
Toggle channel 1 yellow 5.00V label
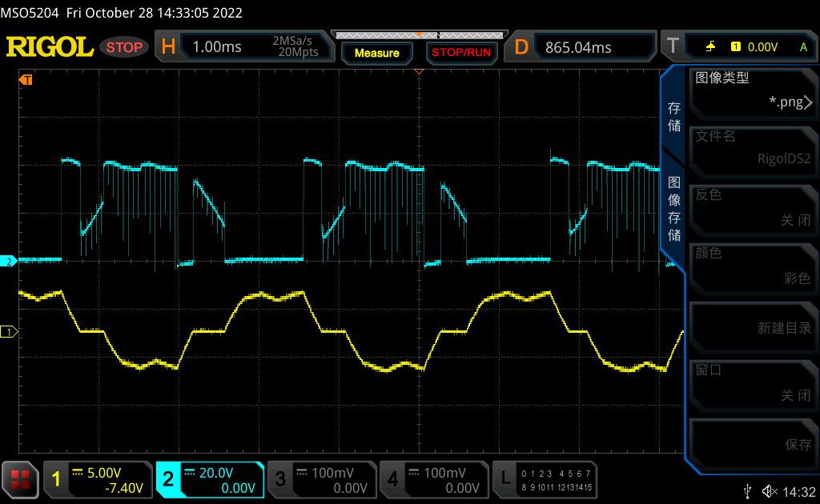tap(98, 479)
